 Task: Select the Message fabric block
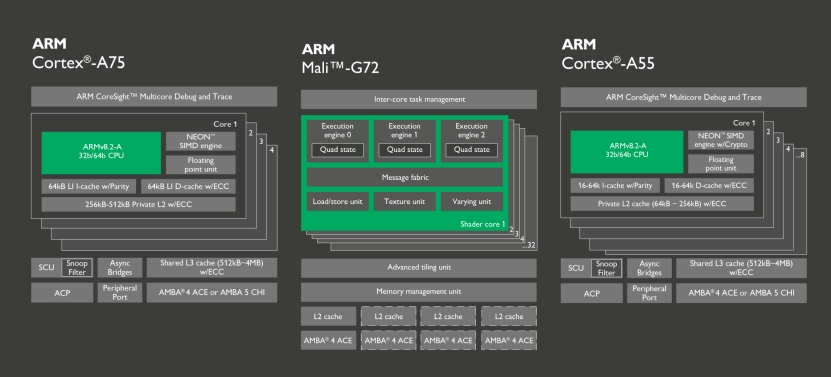pyautogui.click(x=405, y=178)
